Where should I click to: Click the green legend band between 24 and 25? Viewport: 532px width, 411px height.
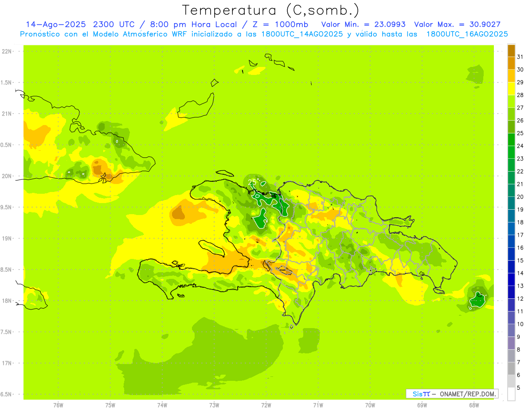point(511,140)
